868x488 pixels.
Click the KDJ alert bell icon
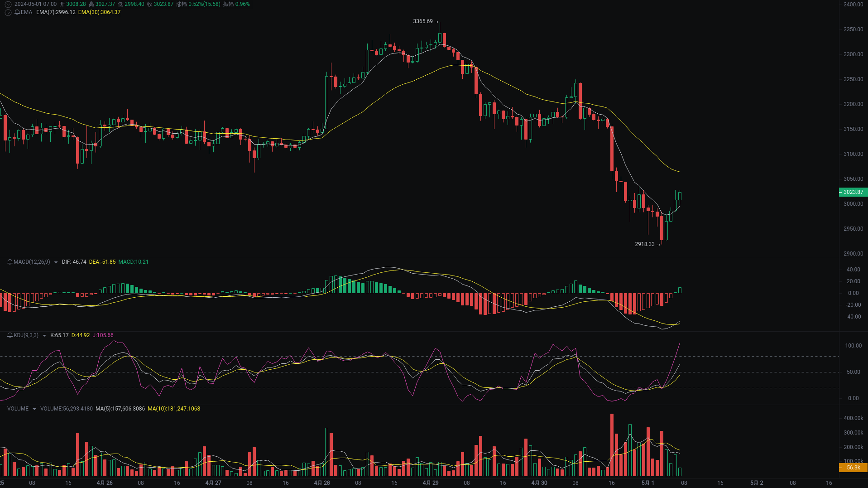pos(10,335)
